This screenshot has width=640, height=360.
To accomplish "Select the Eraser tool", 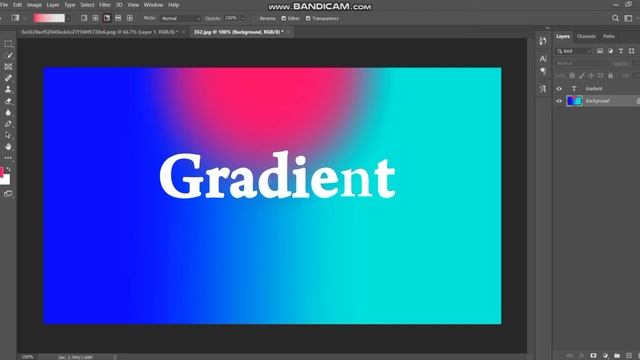I will tap(8, 101).
